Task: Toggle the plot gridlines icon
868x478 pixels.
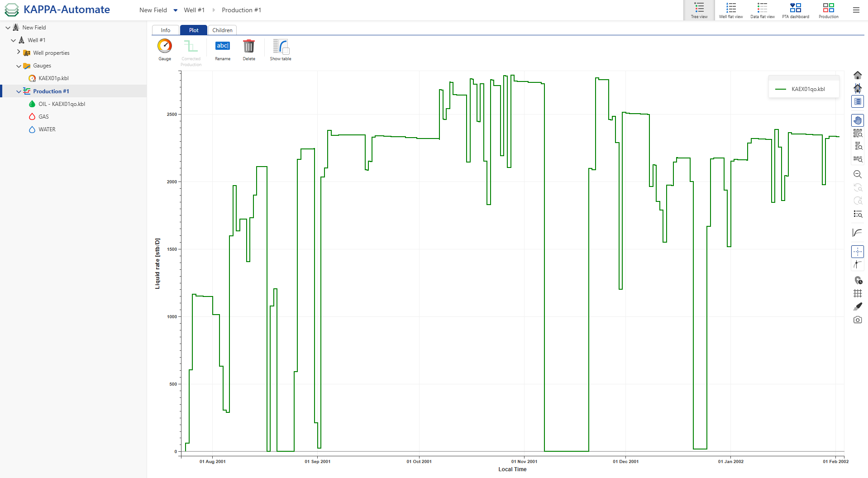Action: [x=857, y=293]
